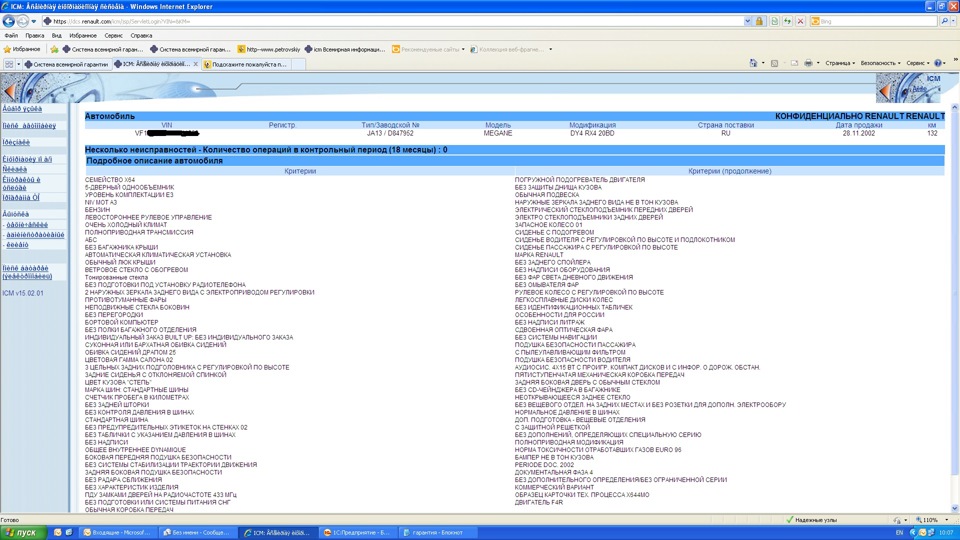
Task: Click the MEGANE model value
Action: [497, 133]
